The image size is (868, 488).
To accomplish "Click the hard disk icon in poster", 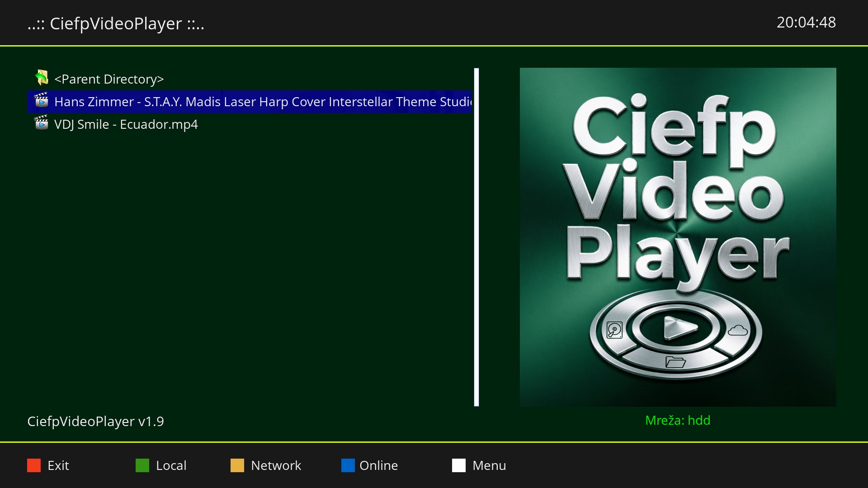I will click(x=615, y=330).
